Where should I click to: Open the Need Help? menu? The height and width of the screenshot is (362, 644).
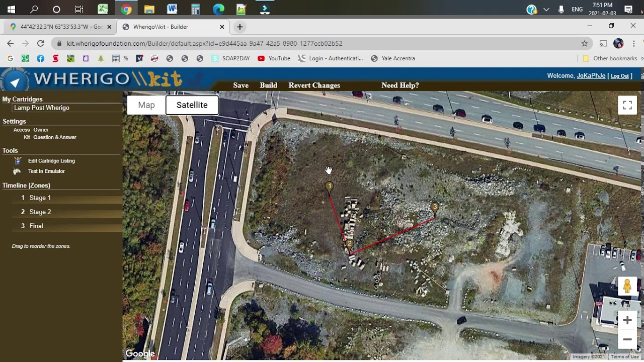pos(400,85)
